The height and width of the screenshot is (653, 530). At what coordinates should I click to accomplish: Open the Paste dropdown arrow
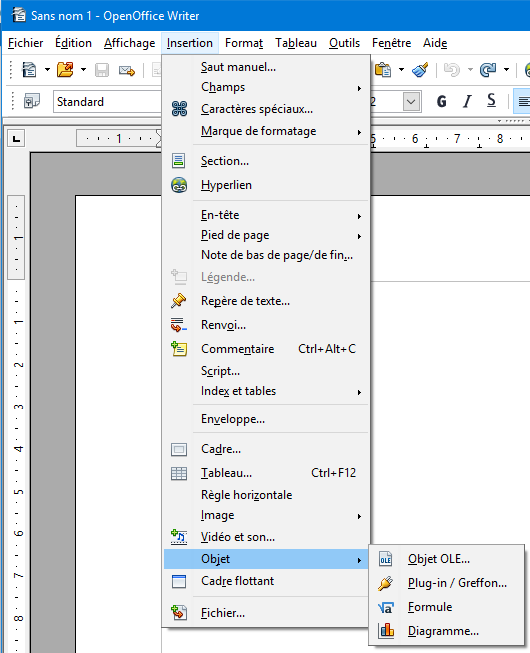click(401, 70)
